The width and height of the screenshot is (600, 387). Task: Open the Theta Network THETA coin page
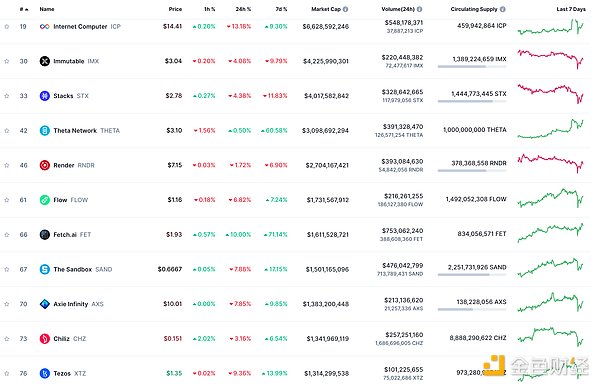point(86,131)
